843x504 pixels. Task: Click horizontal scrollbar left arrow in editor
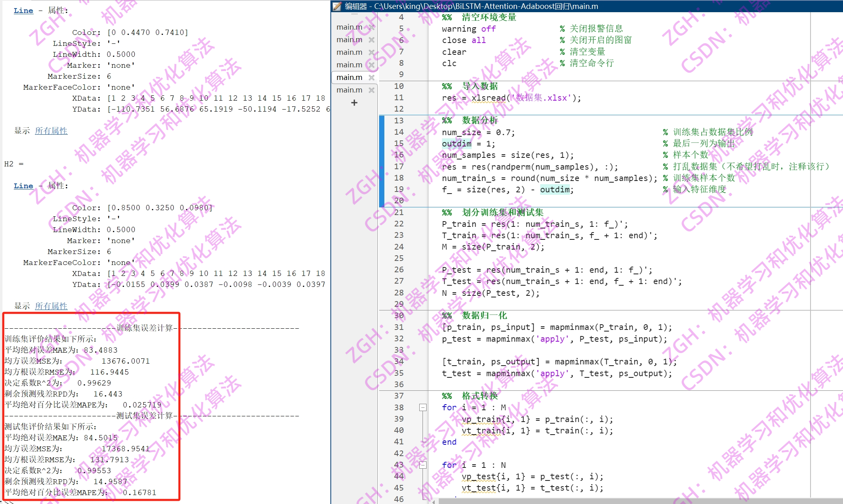[x=433, y=502]
